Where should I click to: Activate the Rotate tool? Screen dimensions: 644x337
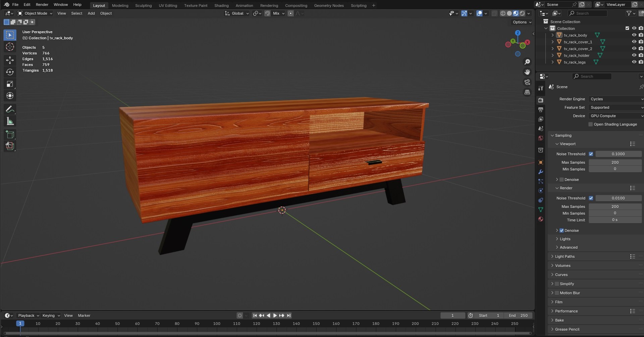[x=10, y=72]
